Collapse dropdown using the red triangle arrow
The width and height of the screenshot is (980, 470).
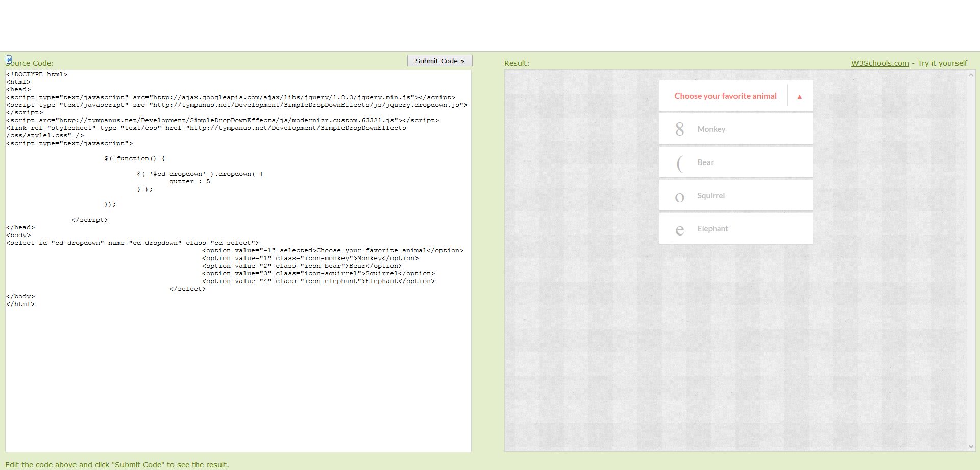point(799,96)
